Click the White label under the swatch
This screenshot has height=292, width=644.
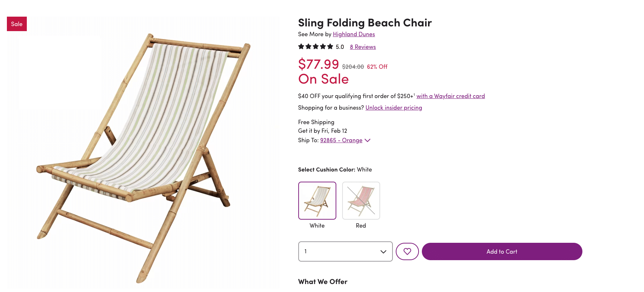(x=317, y=226)
